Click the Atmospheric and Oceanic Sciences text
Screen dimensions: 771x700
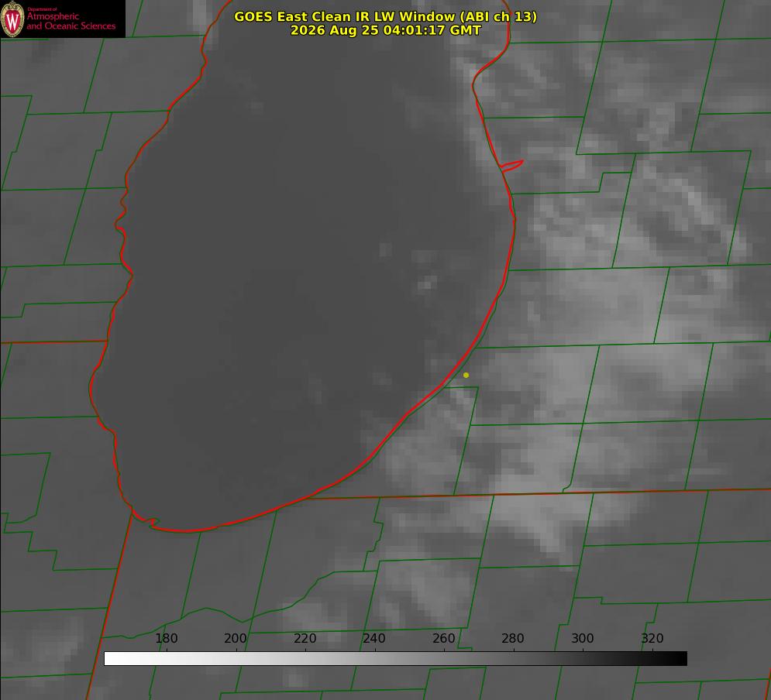point(71,21)
